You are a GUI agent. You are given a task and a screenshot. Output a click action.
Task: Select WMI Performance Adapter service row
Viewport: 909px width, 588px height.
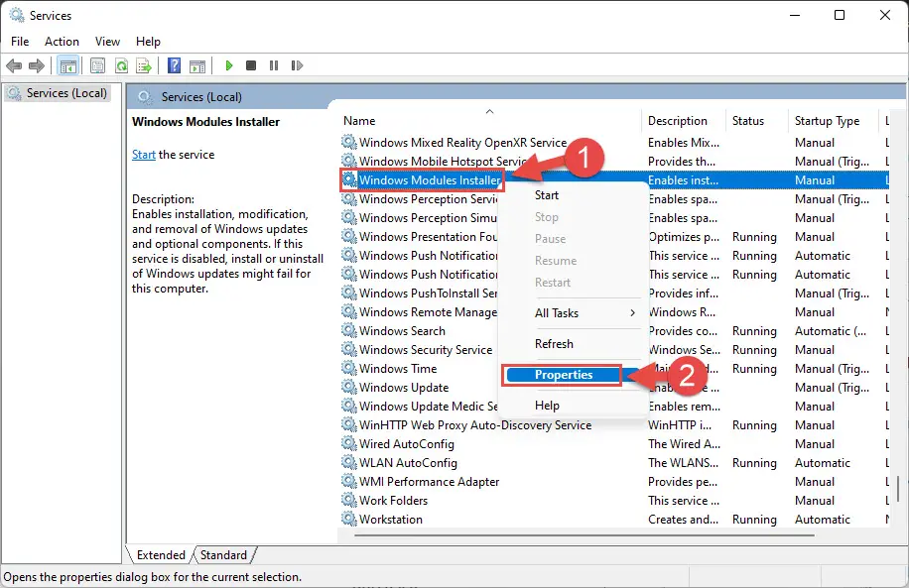click(x=614, y=482)
